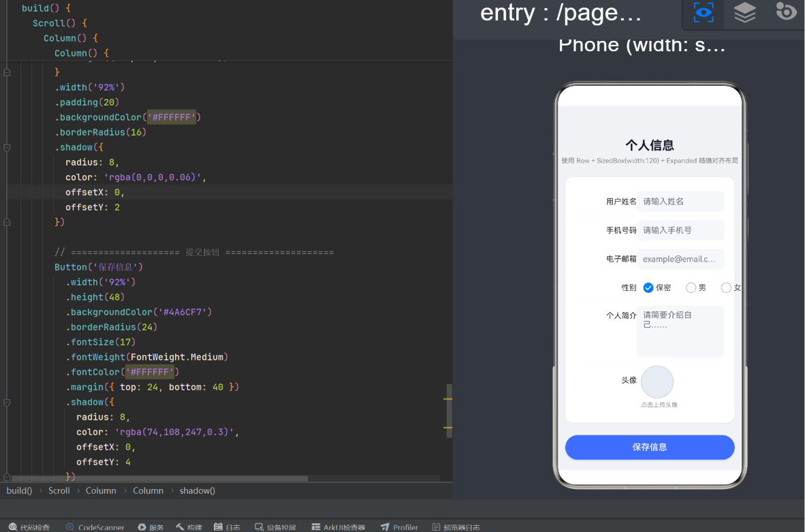Click the 'offsetX: 0,' highlighted line

(x=95, y=192)
